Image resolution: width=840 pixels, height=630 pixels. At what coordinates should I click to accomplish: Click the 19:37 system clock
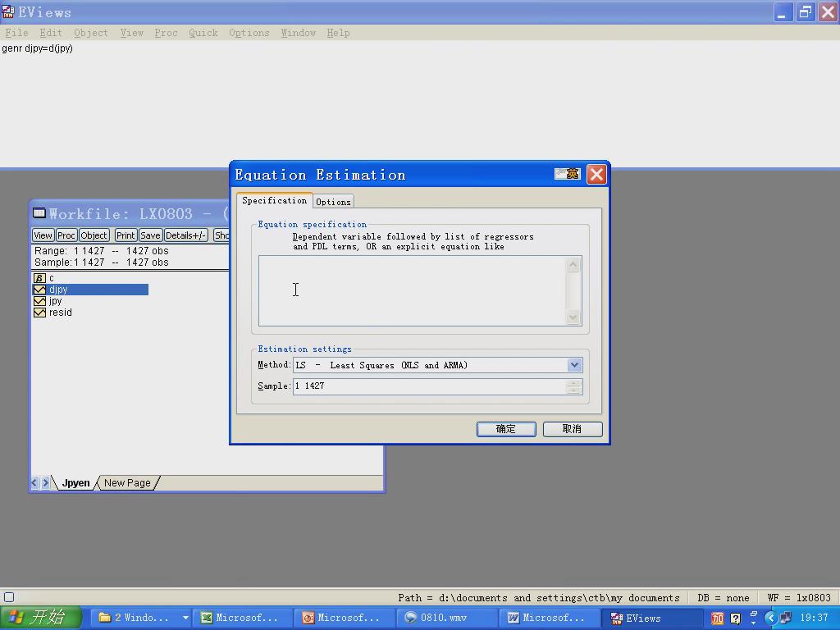click(x=814, y=619)
